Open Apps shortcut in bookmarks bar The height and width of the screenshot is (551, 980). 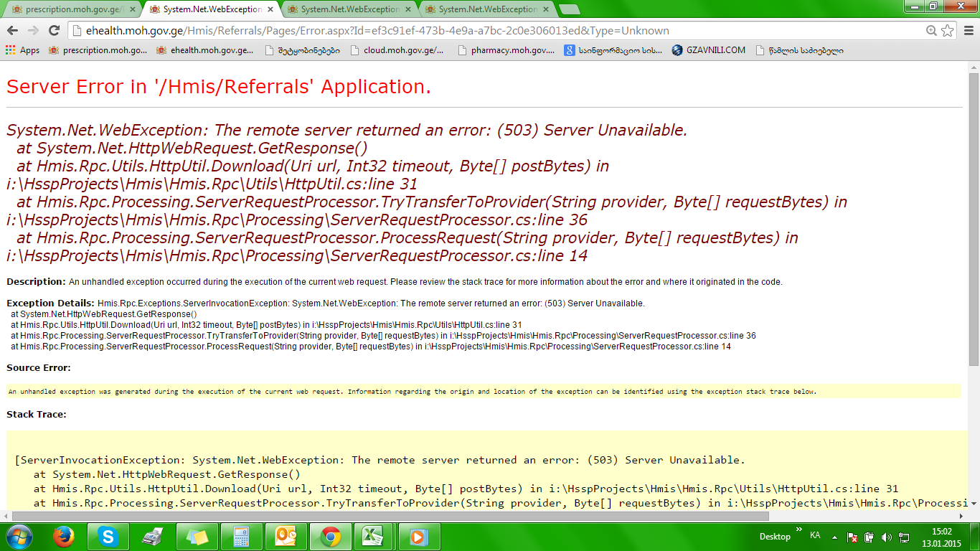point(22,50)
